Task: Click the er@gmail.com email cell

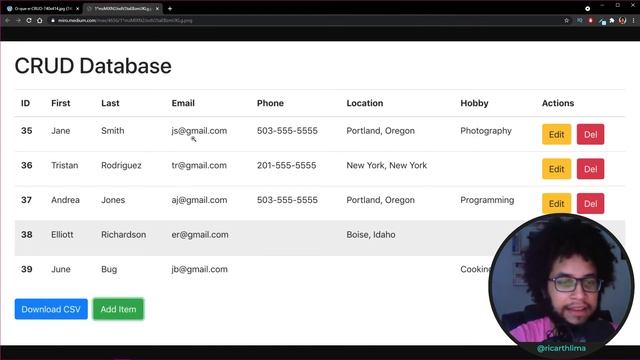Action: 200,235
